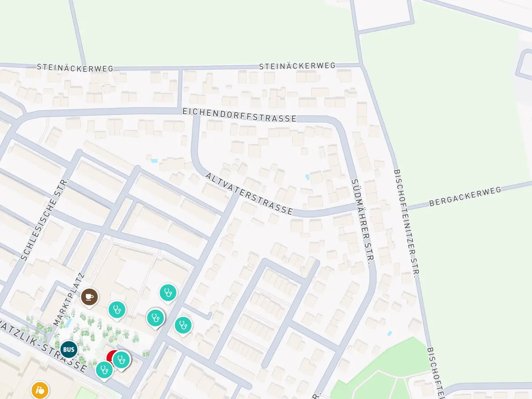Open the orange grocery marker
The height and width of the screenshot is (399, 532).
coord(40,390)
